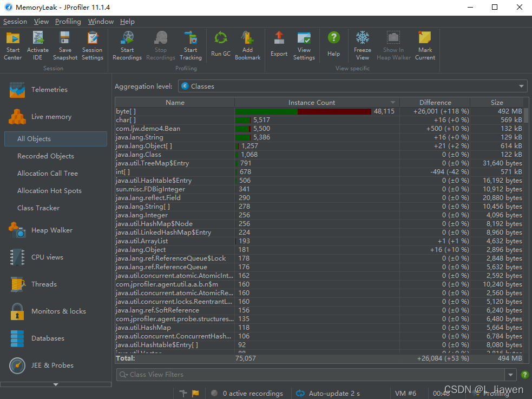Select the char[ ] row
532x399 pixels.
coord(319,120)
